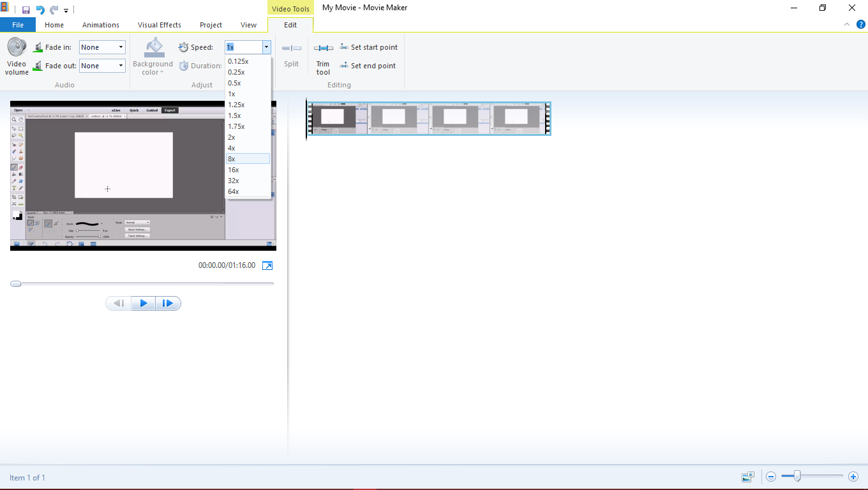
Task: Click the Duration clock icon
Action: 184,66
